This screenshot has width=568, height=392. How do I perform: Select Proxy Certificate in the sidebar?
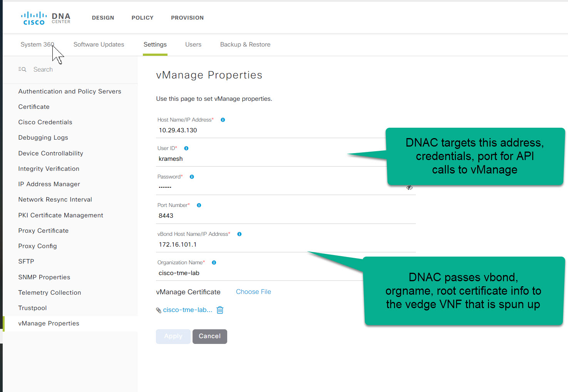click(43, 230)
